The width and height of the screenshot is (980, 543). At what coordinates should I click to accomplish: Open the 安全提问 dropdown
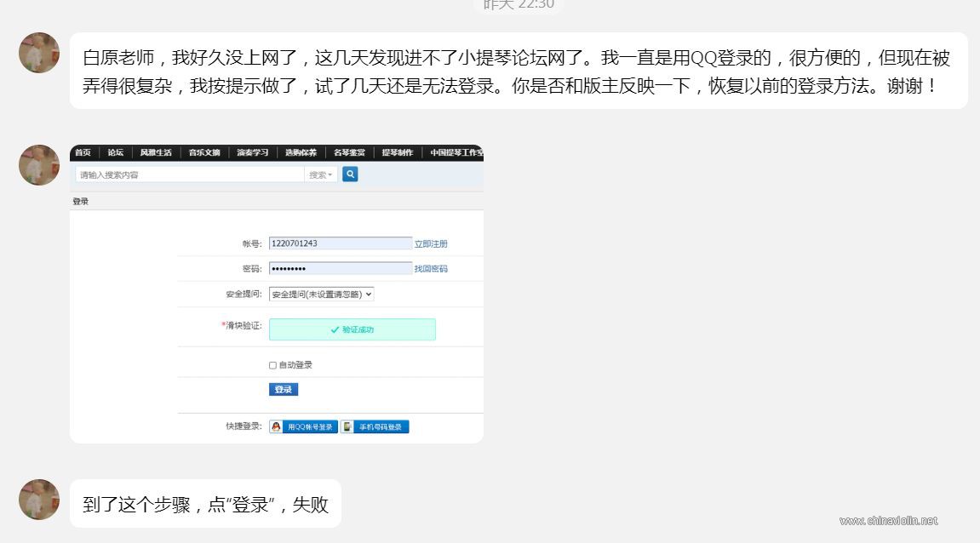pos(321,294)
